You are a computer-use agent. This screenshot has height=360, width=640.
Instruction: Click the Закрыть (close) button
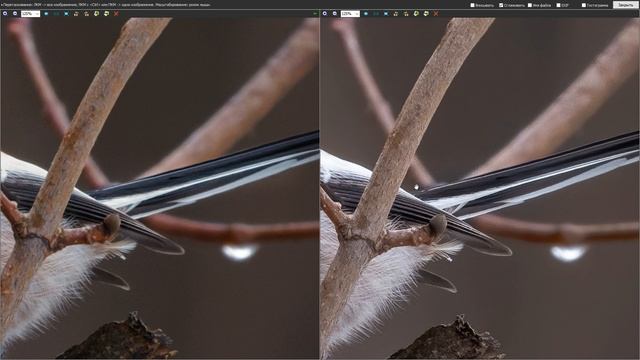pos(625,5)
